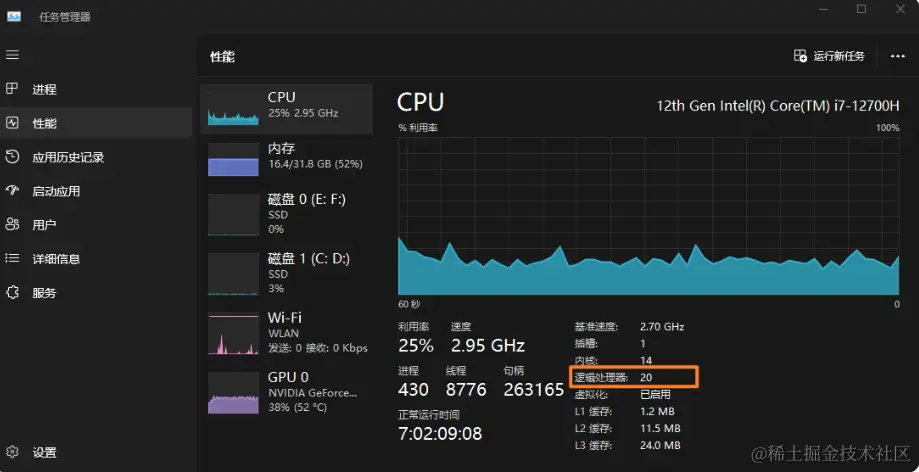Click the 服务 puzzle-gear icon
The image size is (919, 472).
pos(12,292)
